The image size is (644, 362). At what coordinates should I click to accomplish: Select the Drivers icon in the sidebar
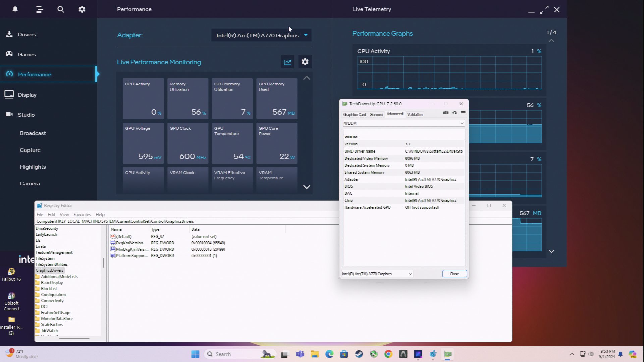pos(9,34)
